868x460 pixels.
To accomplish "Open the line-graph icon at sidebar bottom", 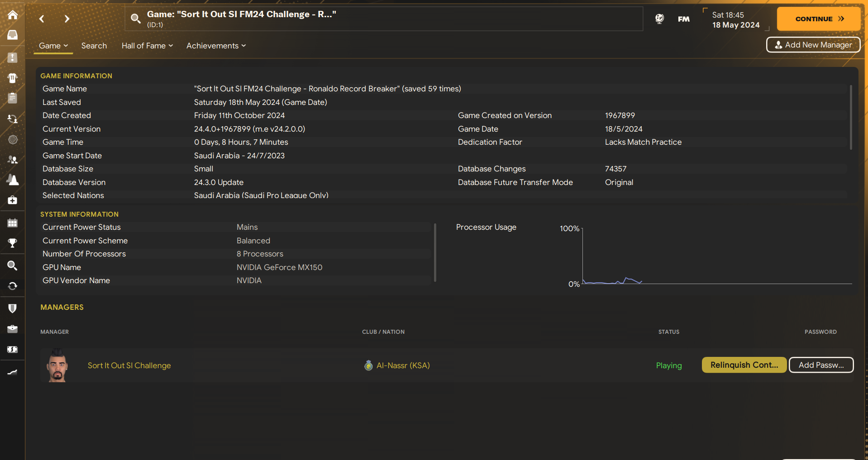I will click(13, 372).
